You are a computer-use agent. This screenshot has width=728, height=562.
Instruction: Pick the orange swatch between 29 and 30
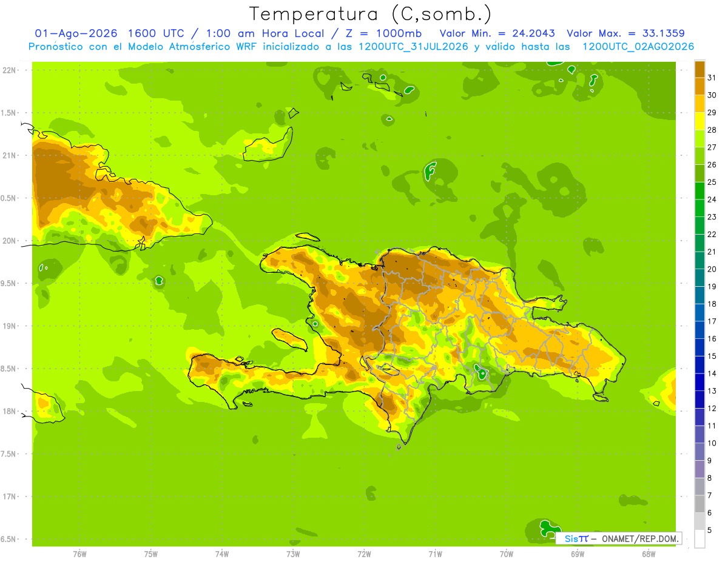tap(699, 104)
